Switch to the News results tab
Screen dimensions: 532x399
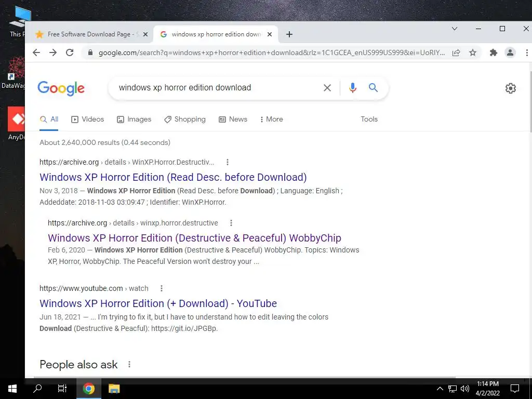point(233,119)
